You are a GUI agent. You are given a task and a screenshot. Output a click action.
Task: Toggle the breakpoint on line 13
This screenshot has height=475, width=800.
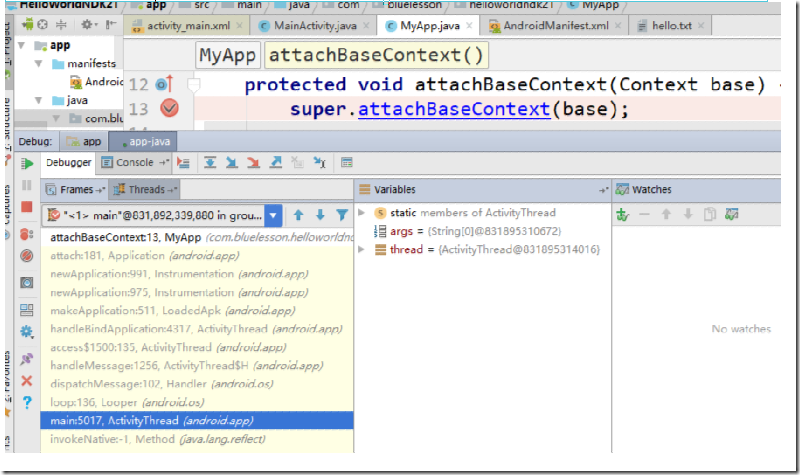tap(169, 108)
